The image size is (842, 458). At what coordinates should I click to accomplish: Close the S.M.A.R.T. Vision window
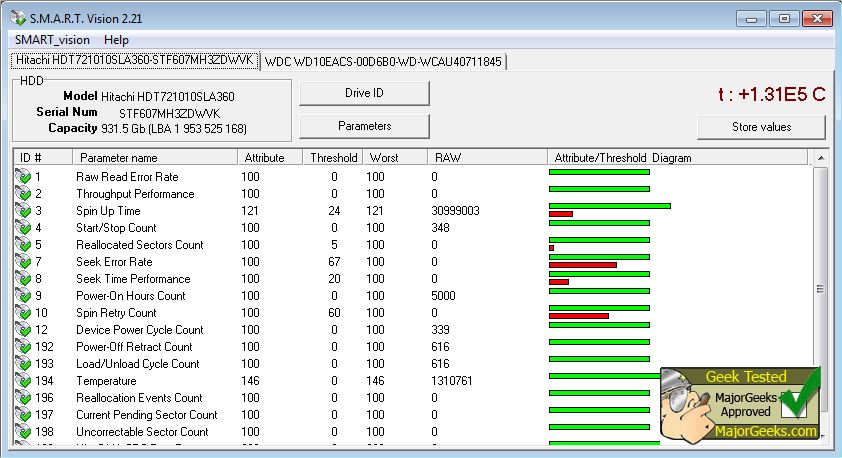817,19
